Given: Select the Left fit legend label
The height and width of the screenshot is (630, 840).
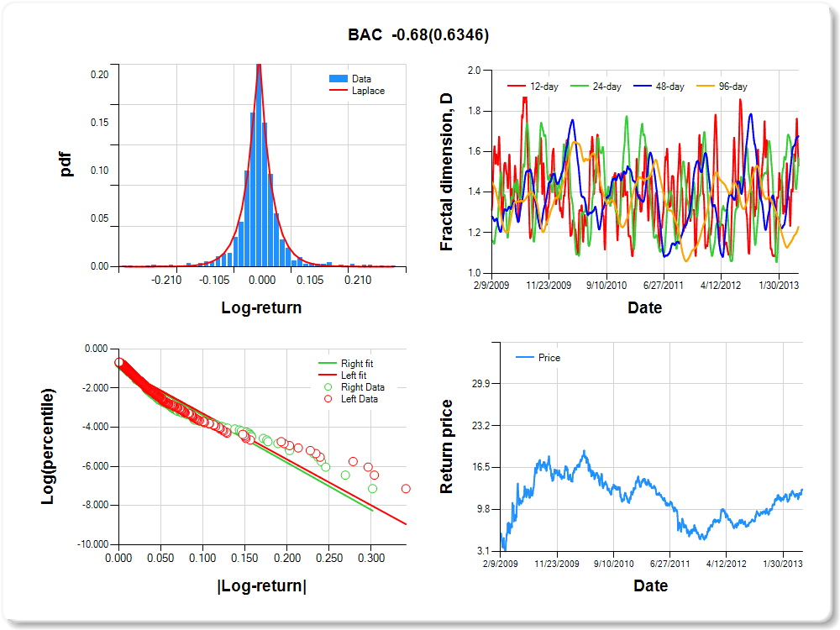Looking at the screenshot, I should point(354,375).
